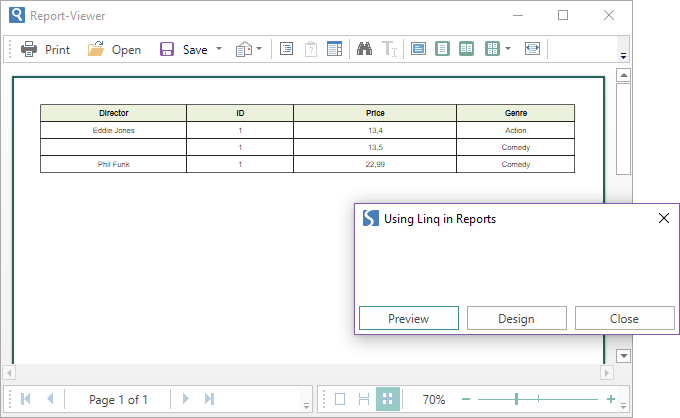Viewport: 680px width, 418px height.
Task: Select the page width view icon
Action: (x=532, y=49)
